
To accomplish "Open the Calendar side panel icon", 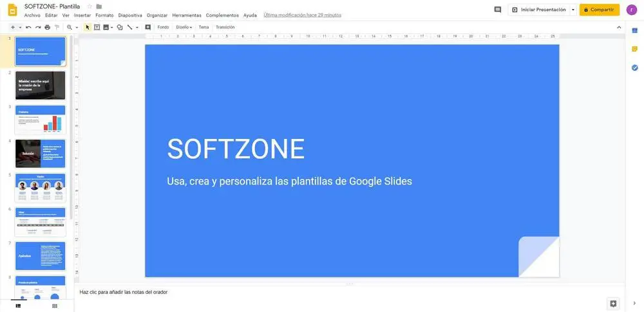I will click(x=634, y=30).
